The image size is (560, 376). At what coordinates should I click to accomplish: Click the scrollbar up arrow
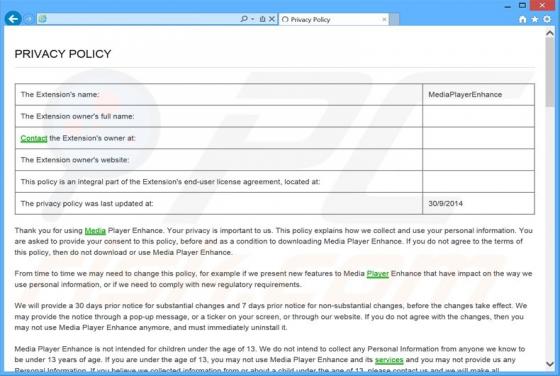coord(550,34)
